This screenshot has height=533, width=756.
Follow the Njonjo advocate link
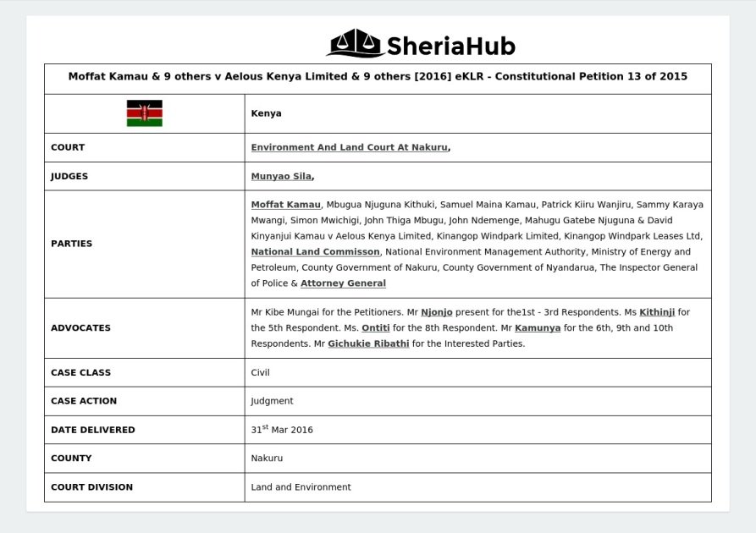[436, 312]
